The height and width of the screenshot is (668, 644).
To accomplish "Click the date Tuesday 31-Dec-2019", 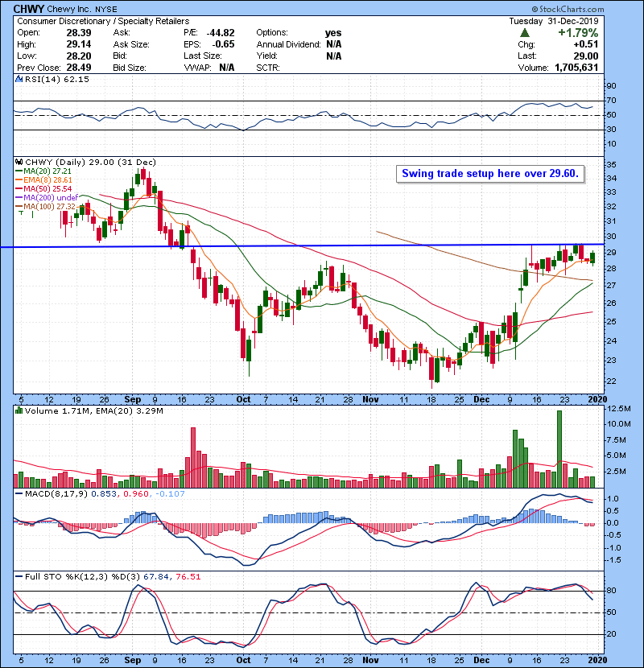I will (554, 21).
